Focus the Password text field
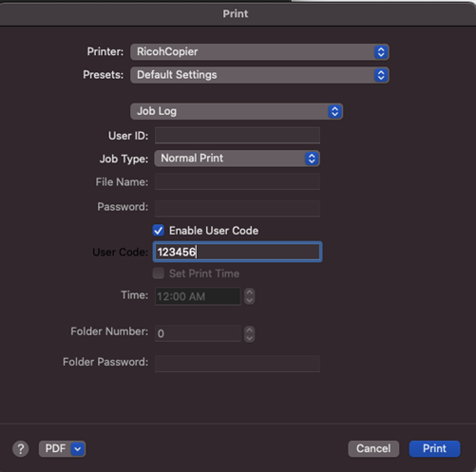The width and height of the screenshot is (476, 472). [x=238, y=208]
